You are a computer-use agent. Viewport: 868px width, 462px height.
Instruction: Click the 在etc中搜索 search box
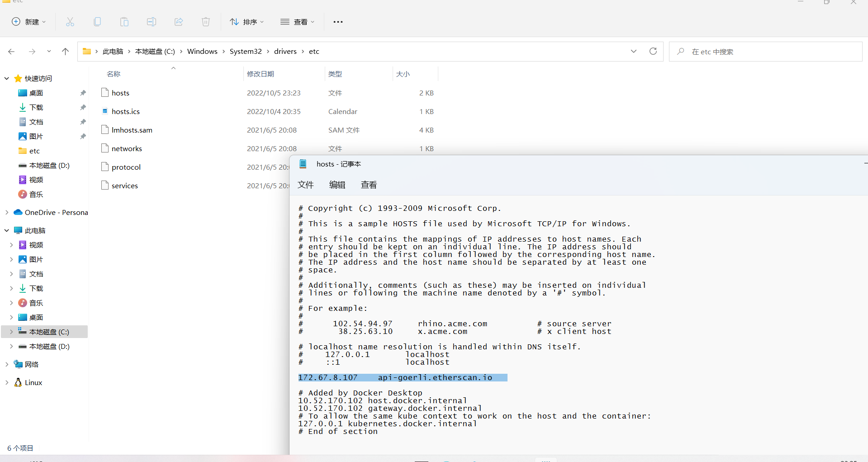coord(746,51)
